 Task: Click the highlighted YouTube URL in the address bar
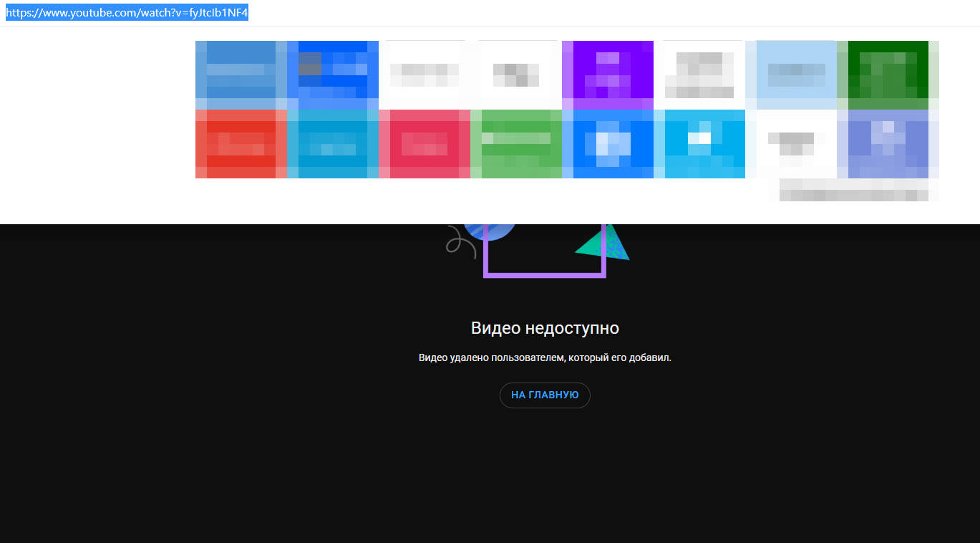(127, 14)
